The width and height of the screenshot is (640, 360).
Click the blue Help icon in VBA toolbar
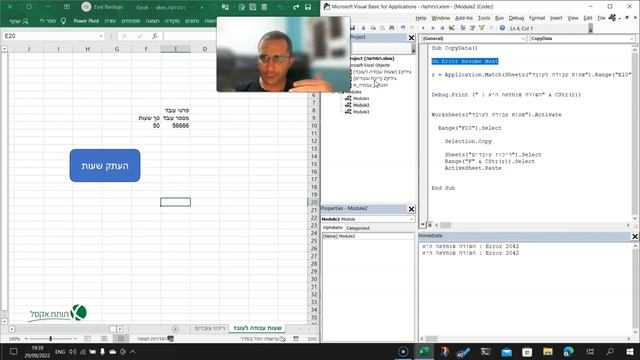pos(502,28)
